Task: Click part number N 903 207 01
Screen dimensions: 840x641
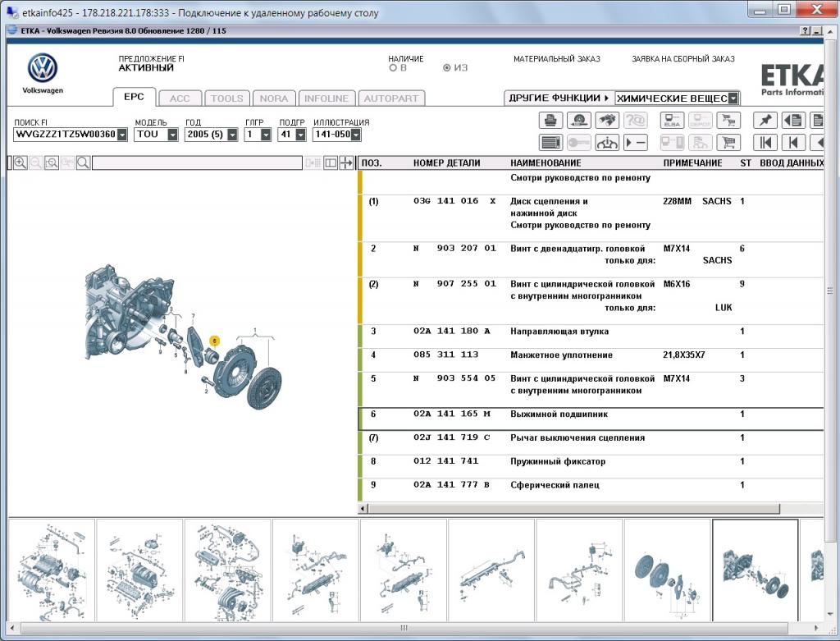Action: click(454, 248)
